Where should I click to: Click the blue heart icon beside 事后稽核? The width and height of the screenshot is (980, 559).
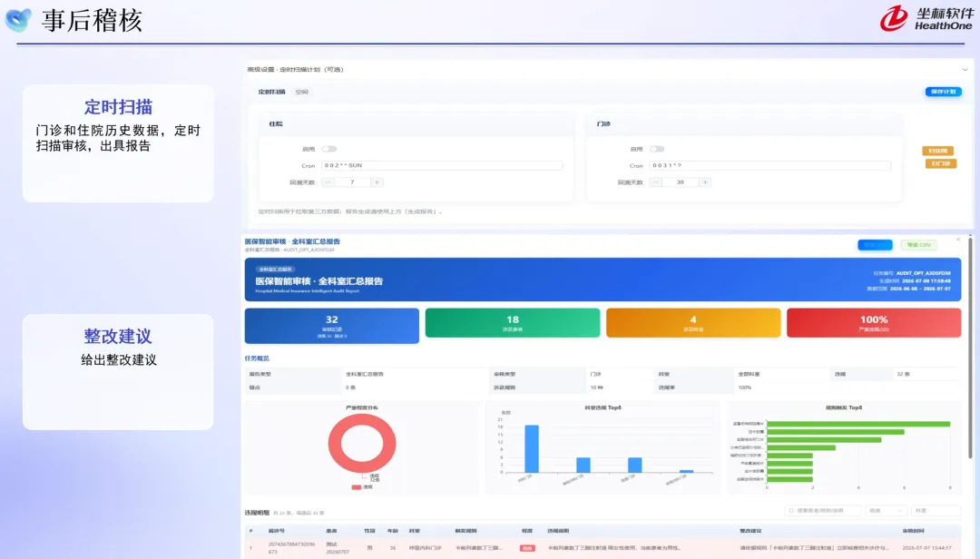[18, 20]
